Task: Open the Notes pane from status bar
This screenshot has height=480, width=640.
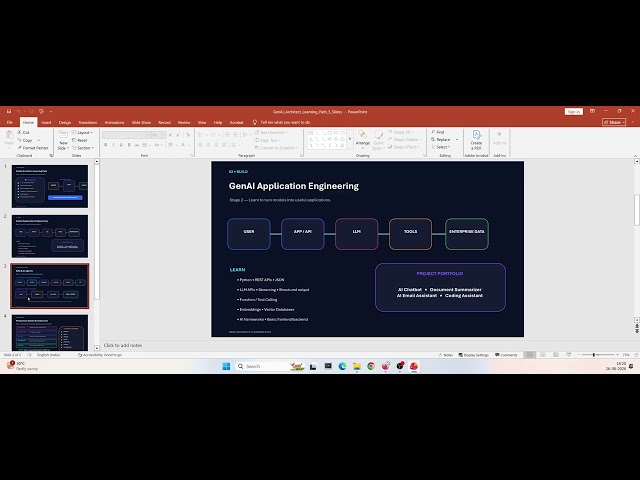Action: point(446,355)
